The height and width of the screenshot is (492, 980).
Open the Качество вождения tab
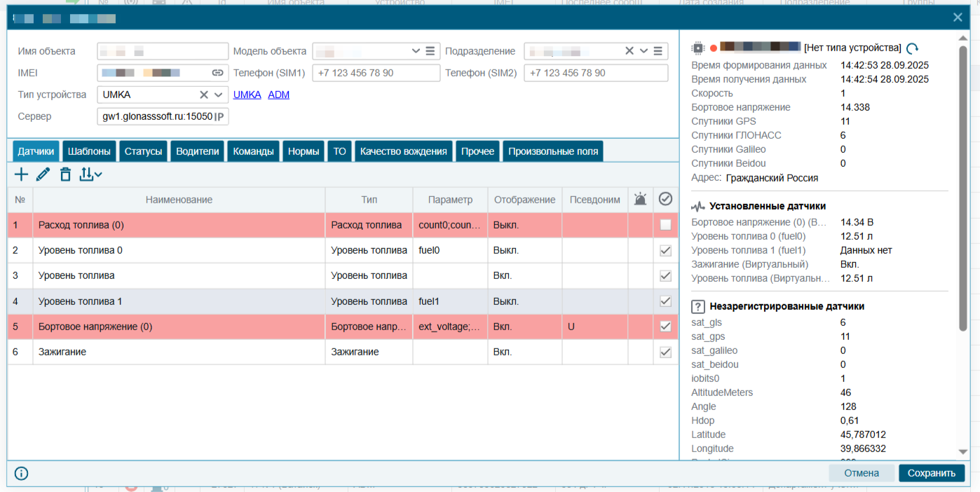[403, 151]
